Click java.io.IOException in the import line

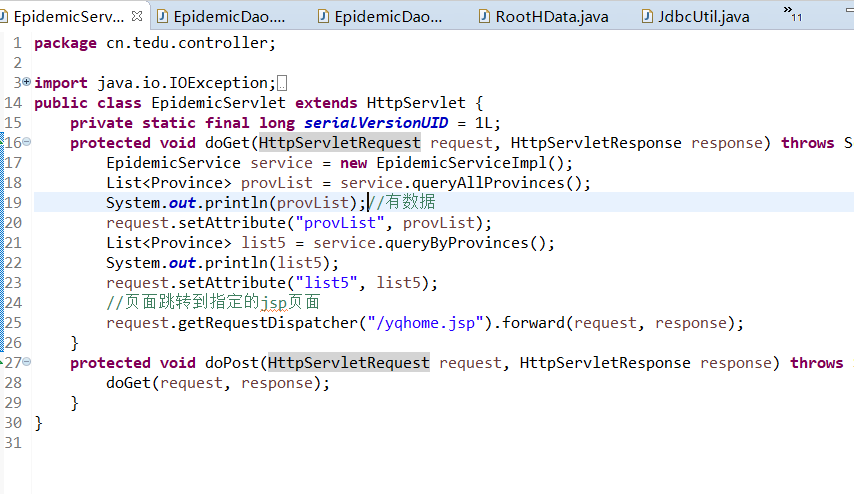[182, 83]
